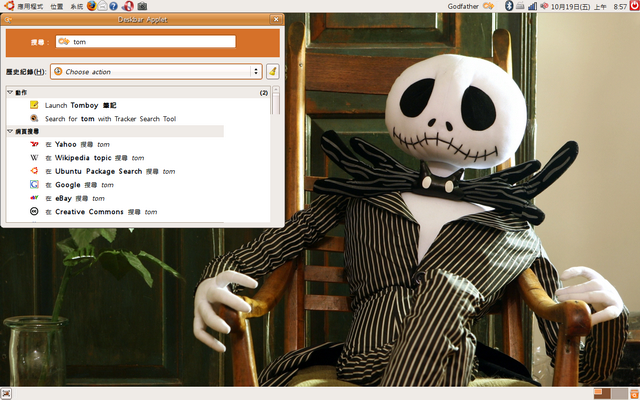Launch the red microphone application icon
This screenshot has height=400, width=640.
pyautogui.click(x=128, y=6)
